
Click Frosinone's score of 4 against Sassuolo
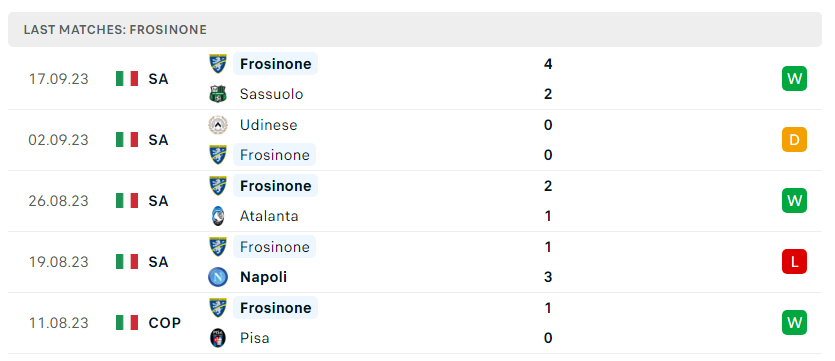(x=548, y=64)
